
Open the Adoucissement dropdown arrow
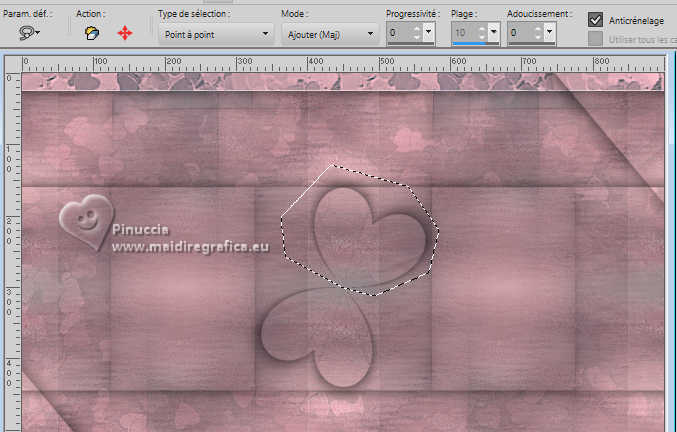(550, 32)
